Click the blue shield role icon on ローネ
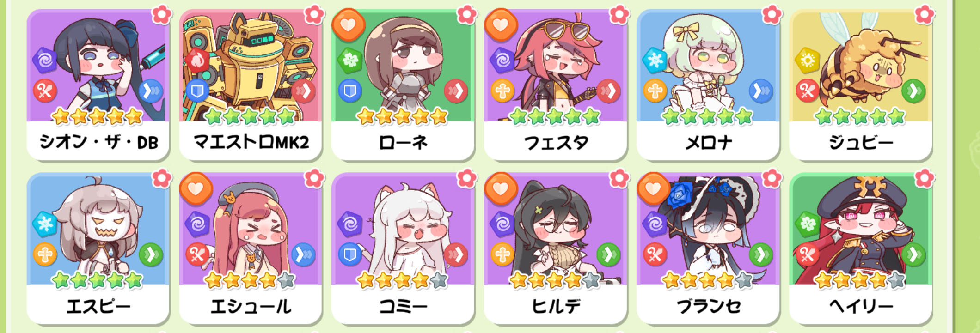Screen dimensions: 980x333 tap(350, 91)
